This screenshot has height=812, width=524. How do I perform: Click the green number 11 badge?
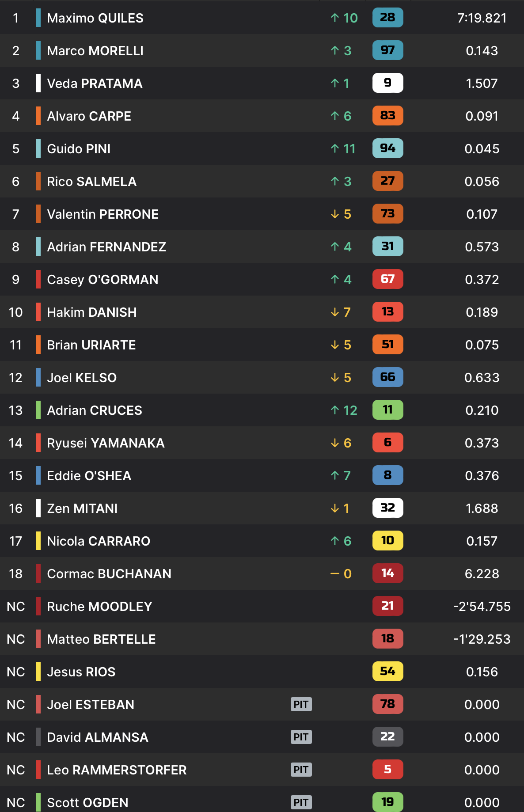(387, 410)
